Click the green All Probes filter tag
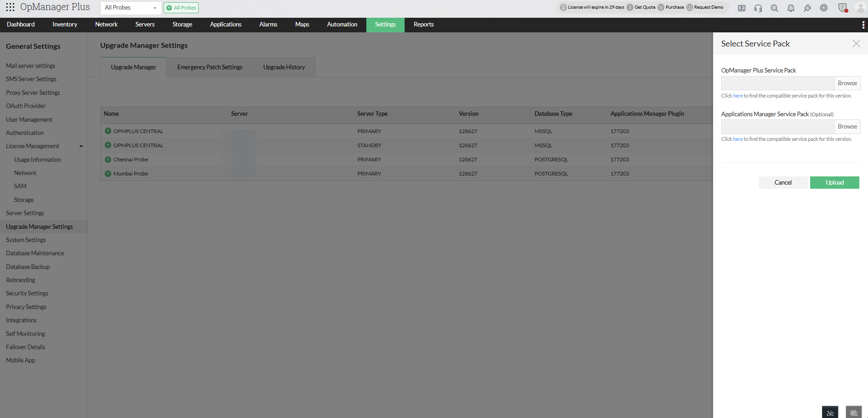 click(181, 8)
